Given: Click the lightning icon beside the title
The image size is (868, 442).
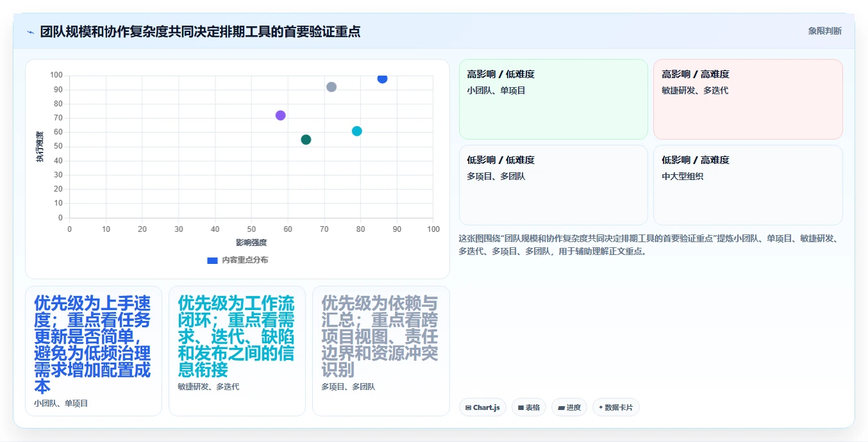Looking at the screenshot, I should click(x=30, y=32).
